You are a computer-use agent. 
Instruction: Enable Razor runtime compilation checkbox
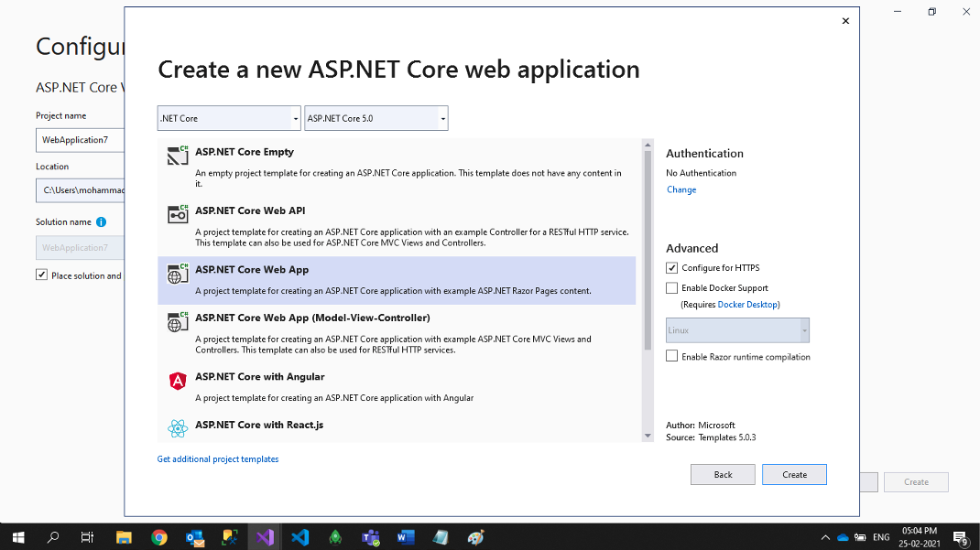672,357
